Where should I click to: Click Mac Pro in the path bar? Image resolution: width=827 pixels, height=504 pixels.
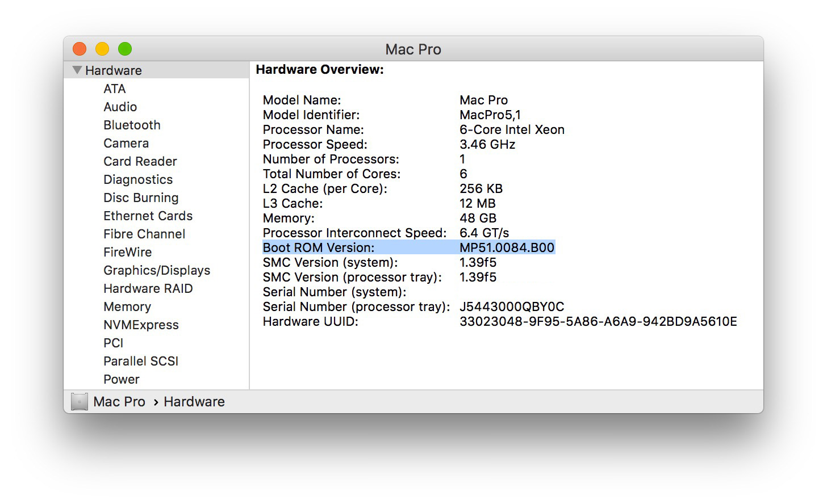[x=119, y=402]
